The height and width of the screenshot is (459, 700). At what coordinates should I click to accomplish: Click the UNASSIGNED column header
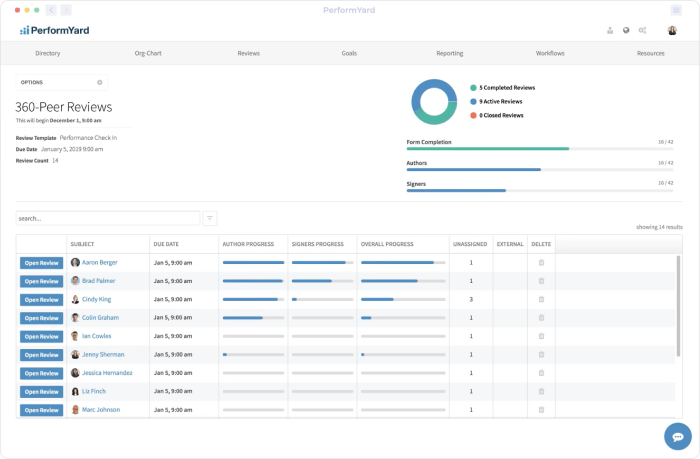[470, 244]
